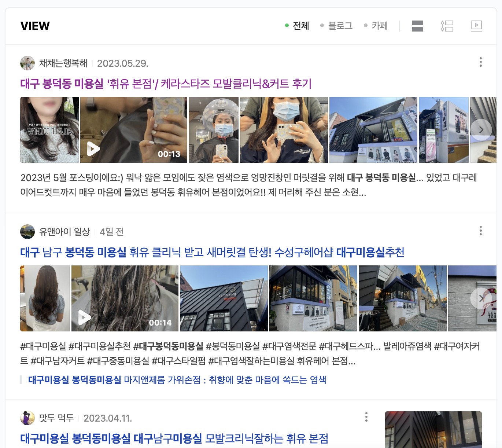Open the more-options menu for the 채채는행복해 post

(x=480, y=62)
